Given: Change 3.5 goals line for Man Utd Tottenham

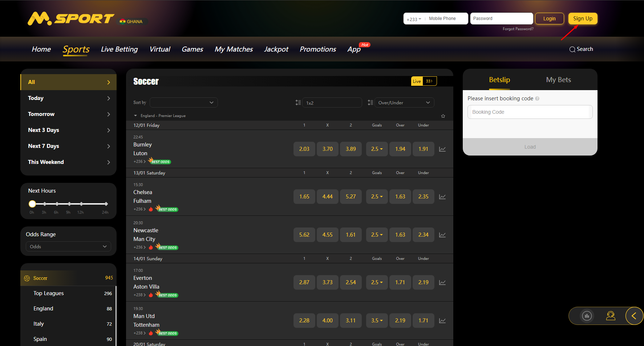Looking at the screenshot, I should pyautogui.click(x=377, y=321).
